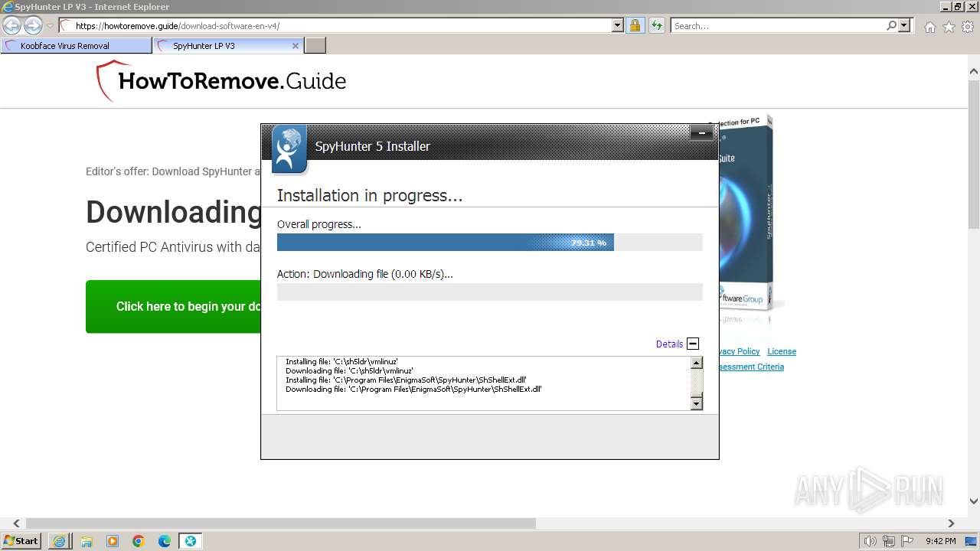
Task: Start search with the magnifier icon
Action: pos(891,25)
